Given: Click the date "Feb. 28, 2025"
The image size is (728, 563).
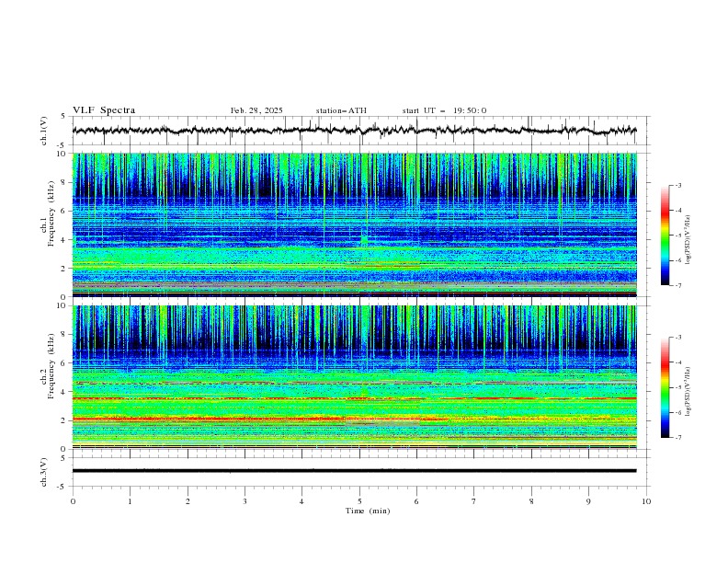Looking at the screenshot, I should 256,110.
